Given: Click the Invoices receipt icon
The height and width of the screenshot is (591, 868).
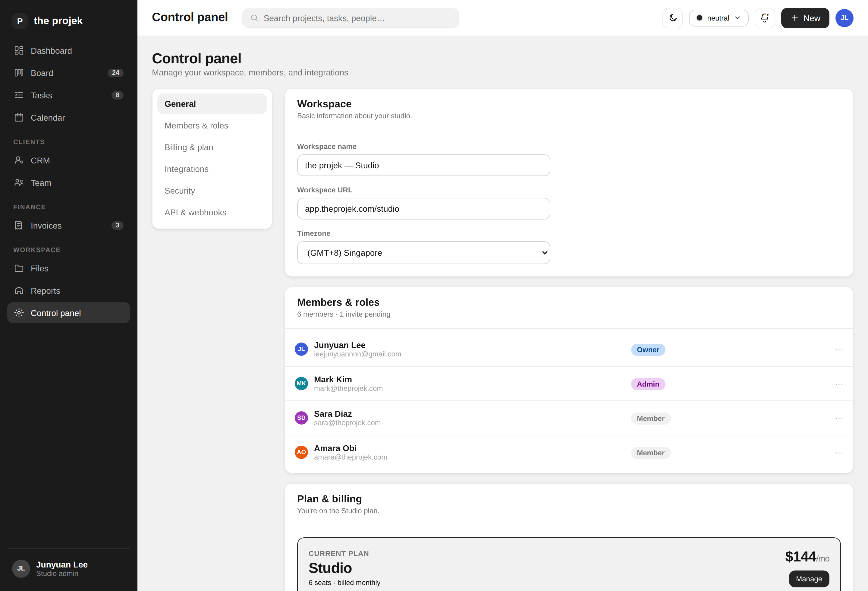Looking at the screenshot, I should 19,225.
